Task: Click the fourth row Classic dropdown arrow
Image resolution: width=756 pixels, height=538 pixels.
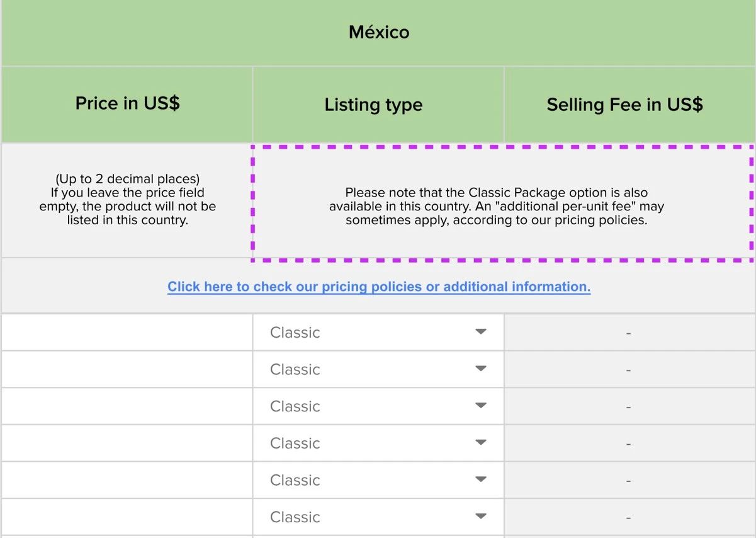Action: point(481,443)
